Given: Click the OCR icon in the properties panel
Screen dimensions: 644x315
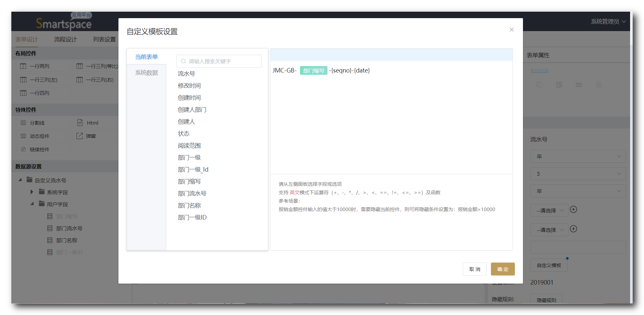Looking at the screenshot, I should pyautogui.click(x=579, y=85).
